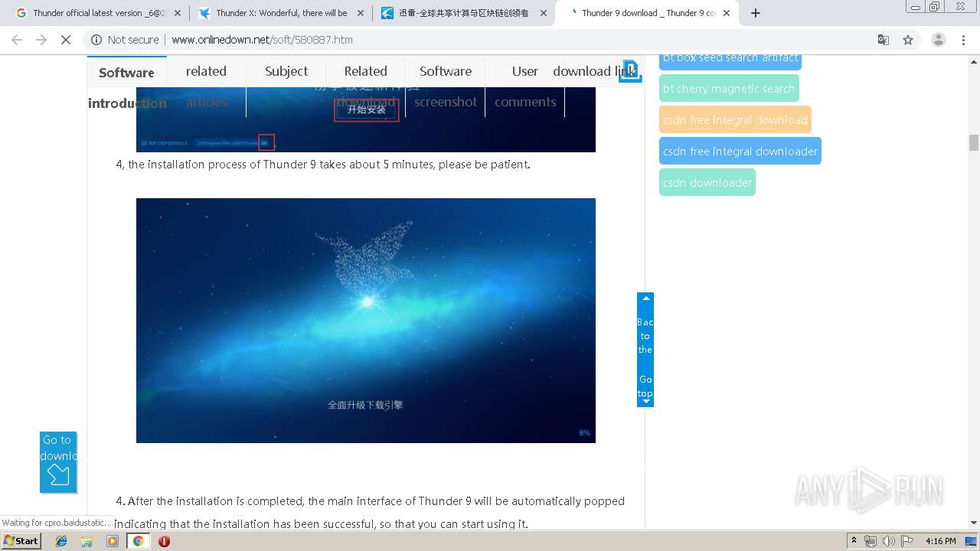Bookmark this page with the star icon
This screenshot has width=980, height=551.
coord(908,40)
